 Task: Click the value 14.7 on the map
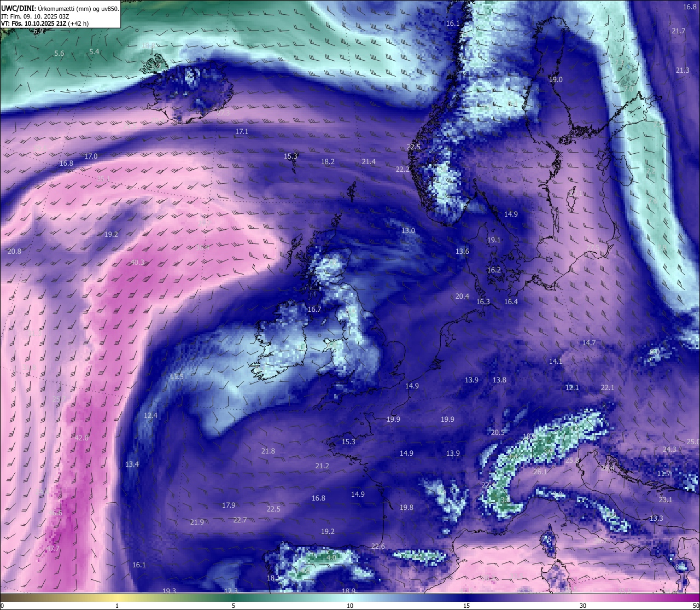588,343
